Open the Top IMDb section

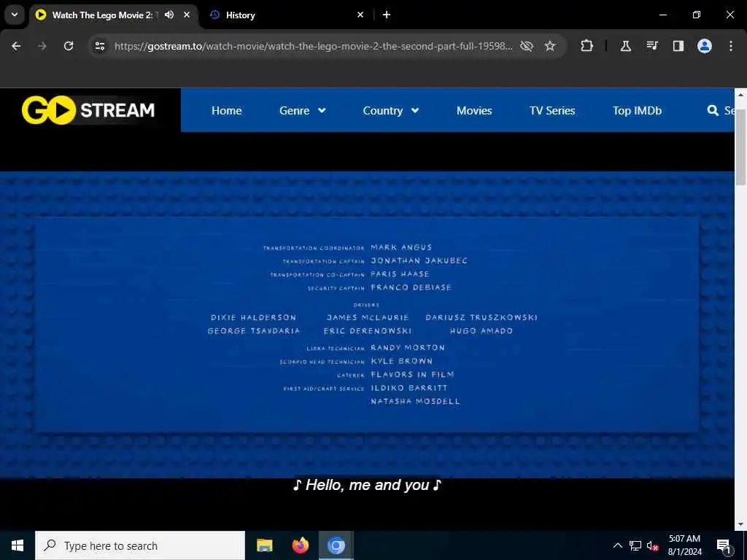(637, 111)
